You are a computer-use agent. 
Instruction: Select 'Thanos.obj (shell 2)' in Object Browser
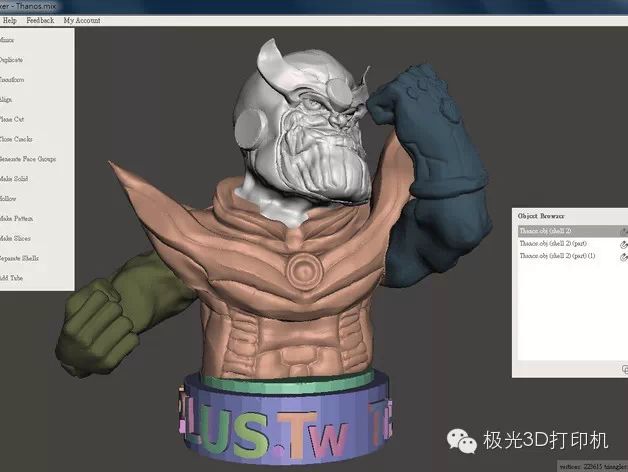click(x=573, y=231)
